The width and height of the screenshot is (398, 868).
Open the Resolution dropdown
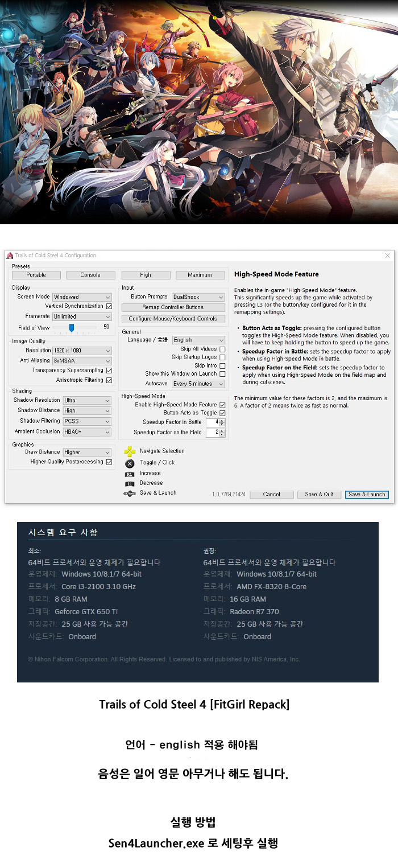point(82,351)
